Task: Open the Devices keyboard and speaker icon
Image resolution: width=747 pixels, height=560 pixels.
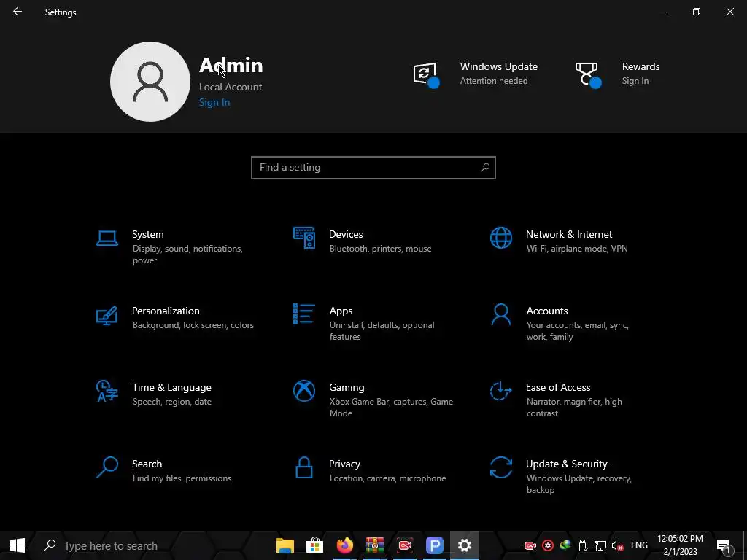Action: point(304,238)
